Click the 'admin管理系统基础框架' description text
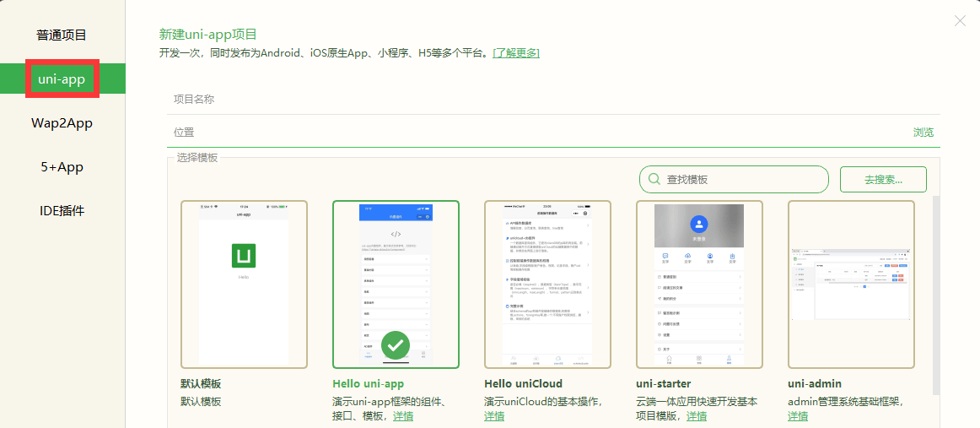Viewport: 980px width, 428px height. pyautogui.click(x=845, y=401)
